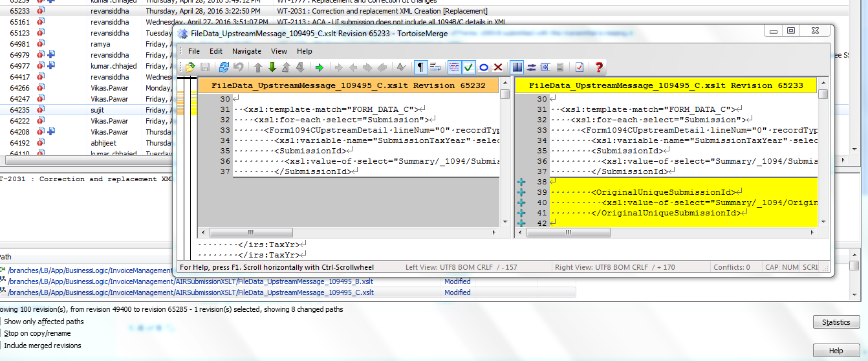Click the wrap long lines icon
The height and width of the screenshot is (361, 868).
click(435, 67)
